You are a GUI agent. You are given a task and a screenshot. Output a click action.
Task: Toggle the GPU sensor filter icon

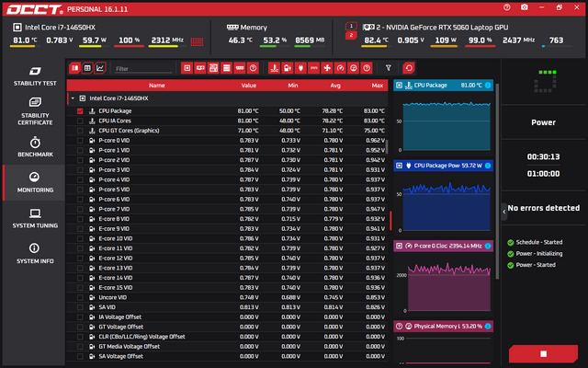coord(200,68)
